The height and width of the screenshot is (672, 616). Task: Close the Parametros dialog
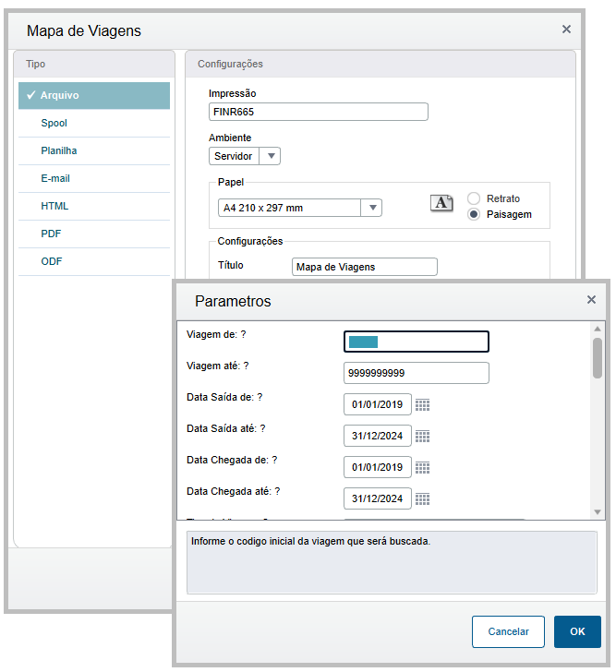pos(591,300)
